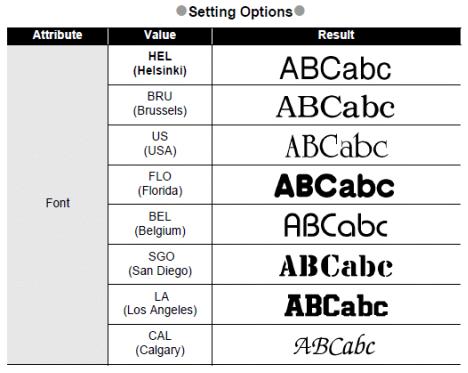Click the Brussels serif ABCabc sample
Image resolution: width=468 pixels, height=373 pixels.
335,107
